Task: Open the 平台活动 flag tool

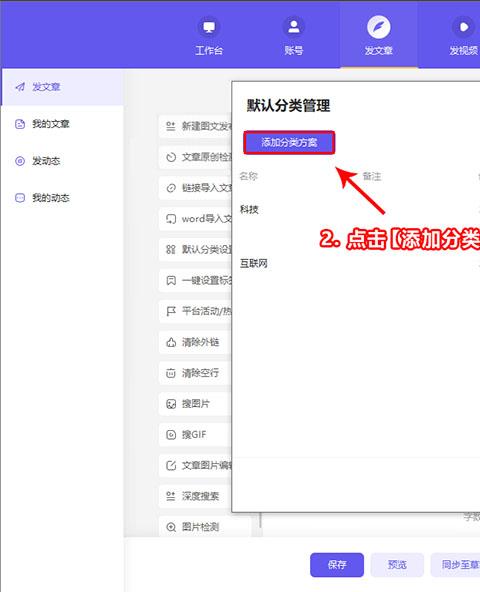Action: pyautogui.click(x=195, y=311)
